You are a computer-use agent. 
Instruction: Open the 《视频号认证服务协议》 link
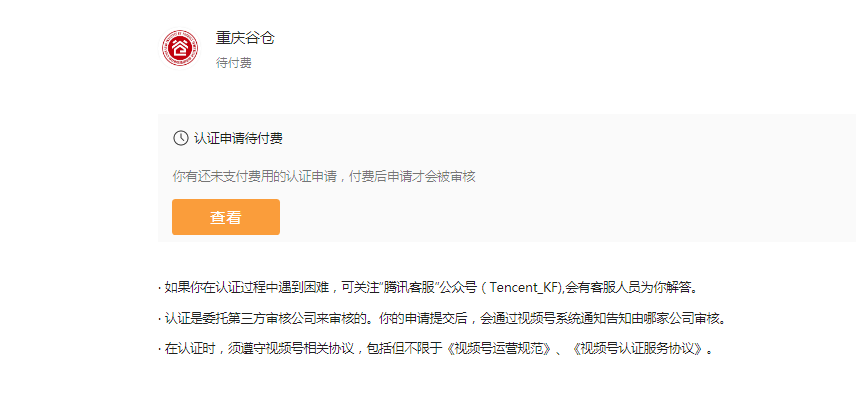[x=637, y=349]
